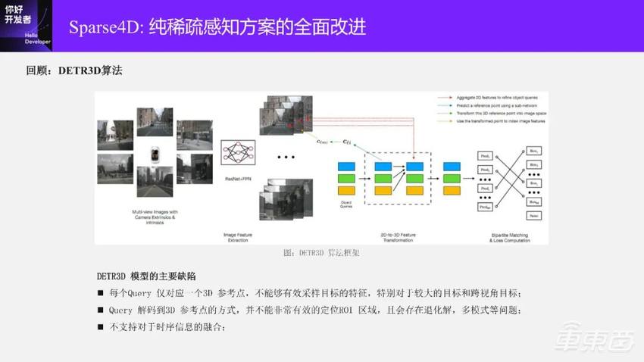Click the watermark logo at bottom right
This screenshot has width=644, height=362.
point(592,341)
